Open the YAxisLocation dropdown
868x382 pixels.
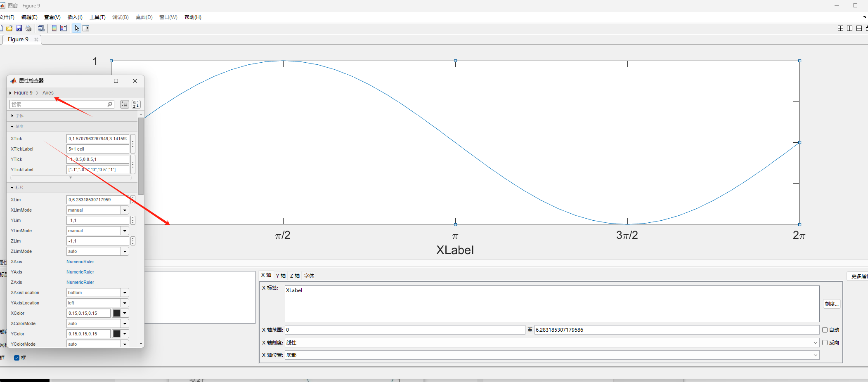pyautogui.click(x=125, y=303)
